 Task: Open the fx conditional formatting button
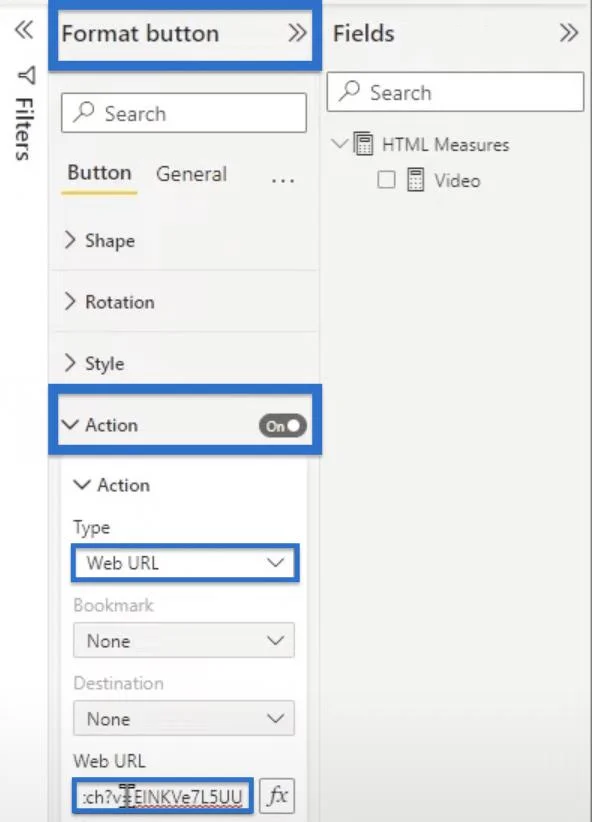(x=277, y=795)
